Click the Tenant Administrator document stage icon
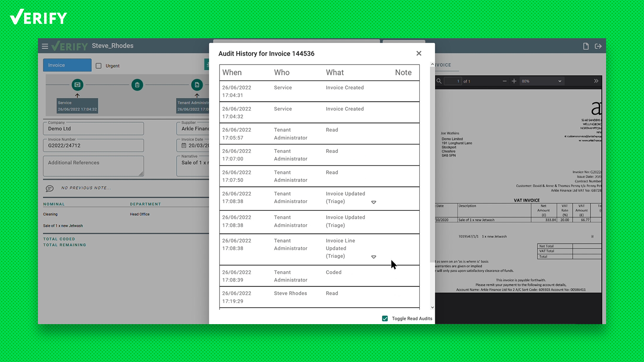The image size is (644, 362). [x=197, y=85]
